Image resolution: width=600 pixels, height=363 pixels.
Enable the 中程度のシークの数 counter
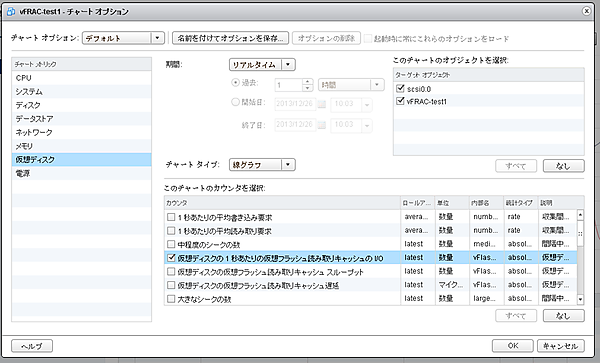[171, 244]
